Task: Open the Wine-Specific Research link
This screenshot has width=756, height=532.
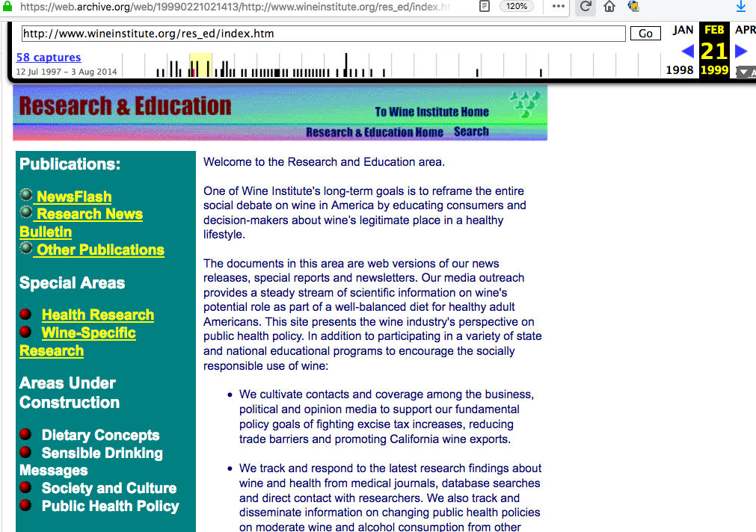Action: point(78,341)
